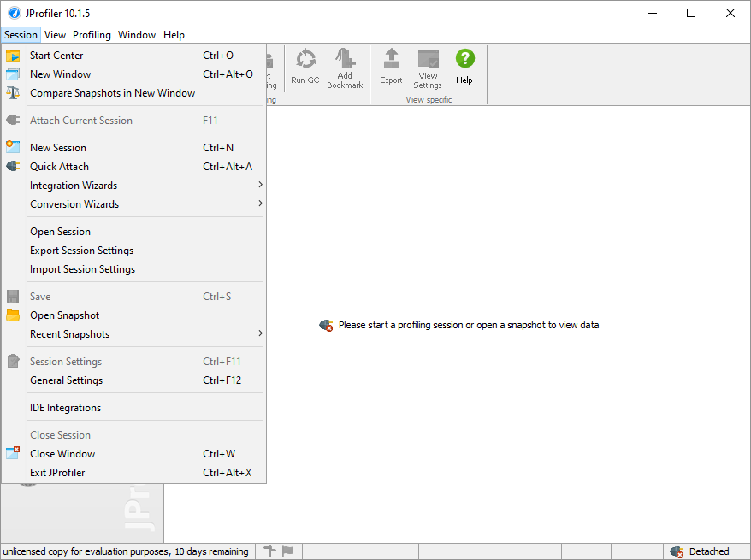The image size is (751, 560).
Task: Choose Conversion Wizards entry
Action: 133,203
